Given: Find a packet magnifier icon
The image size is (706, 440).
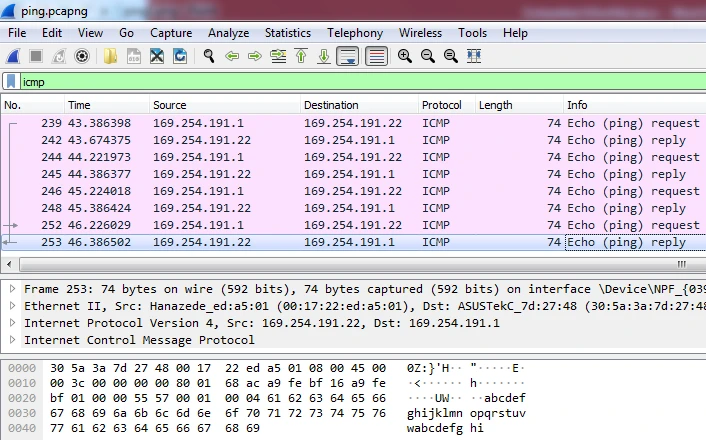Looking at the screenshot, I should coord(208,56).
